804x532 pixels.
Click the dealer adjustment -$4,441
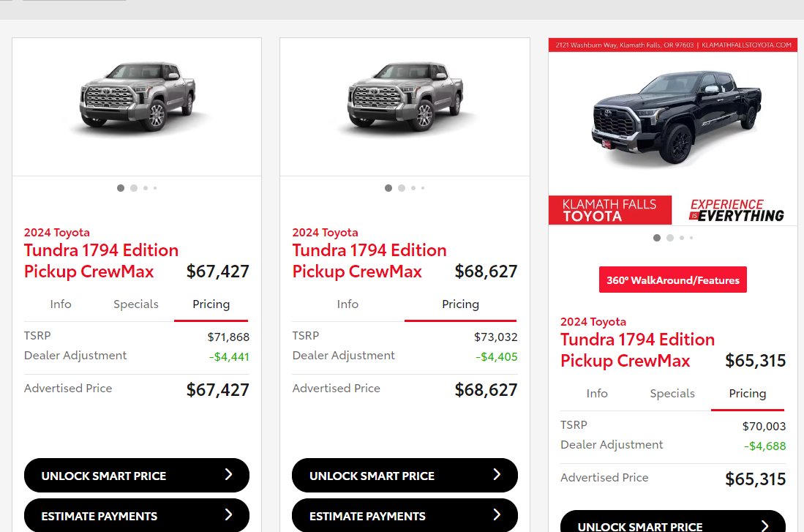click(229, 356)
